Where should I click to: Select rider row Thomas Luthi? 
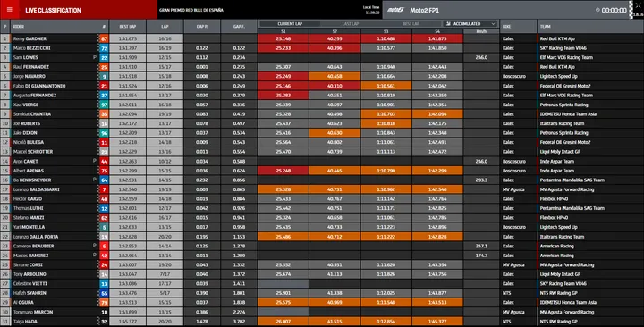click(322, 208)
